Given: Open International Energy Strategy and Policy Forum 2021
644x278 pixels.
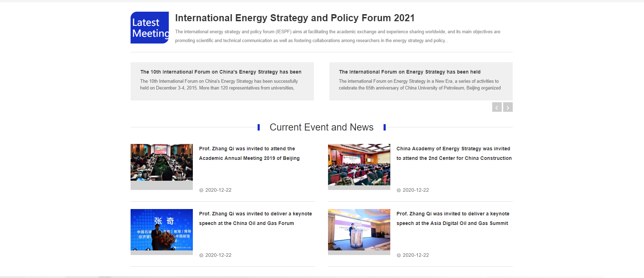Looking at the screenshot, I should [x=294, y=18].
